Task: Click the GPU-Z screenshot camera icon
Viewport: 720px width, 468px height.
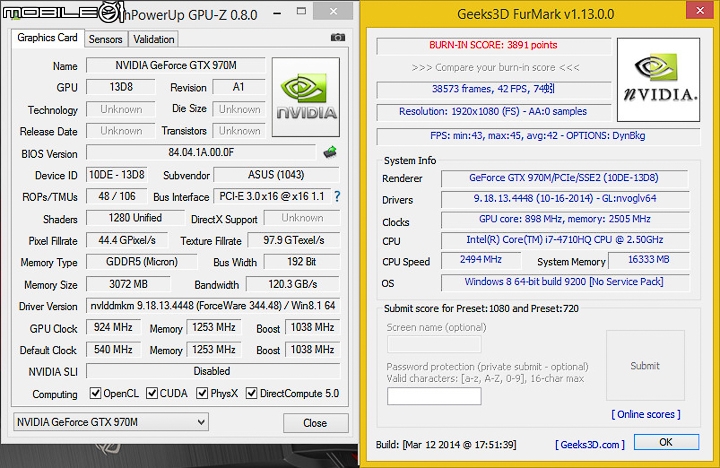Action: [338, 37]
